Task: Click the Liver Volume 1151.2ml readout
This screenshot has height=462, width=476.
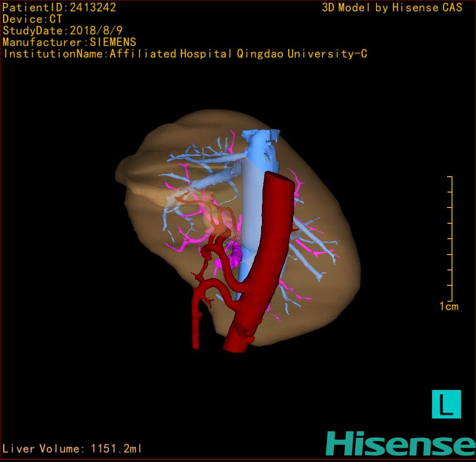Action: coord(72,449)
